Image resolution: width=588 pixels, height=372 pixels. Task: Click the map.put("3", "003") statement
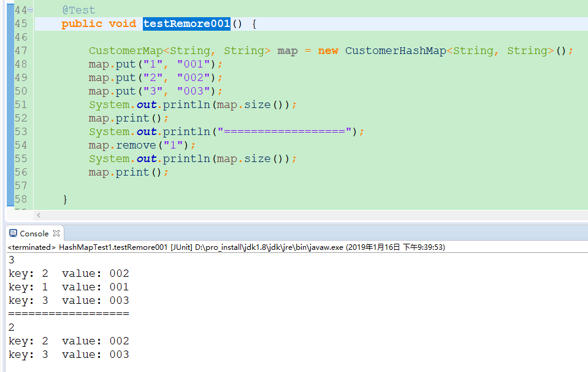click(x=156, y=91)
